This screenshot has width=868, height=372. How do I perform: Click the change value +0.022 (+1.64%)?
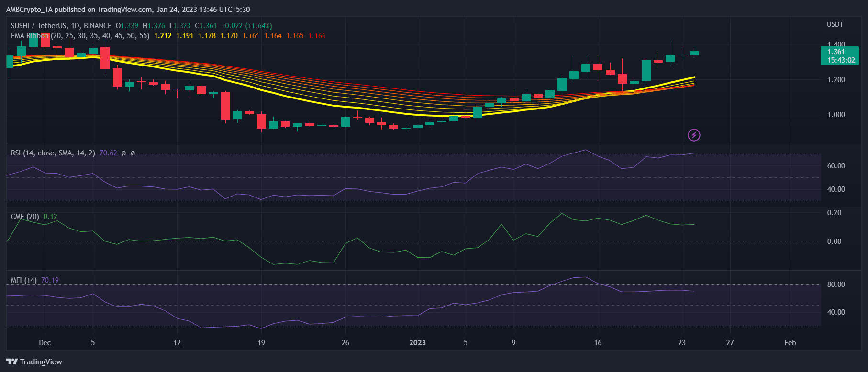[247, 26]
